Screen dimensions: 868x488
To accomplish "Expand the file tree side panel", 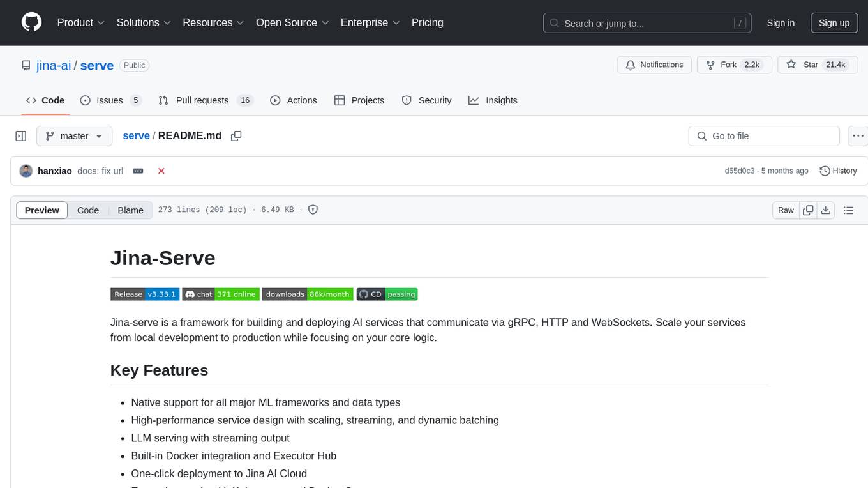I will click(21, 136).
